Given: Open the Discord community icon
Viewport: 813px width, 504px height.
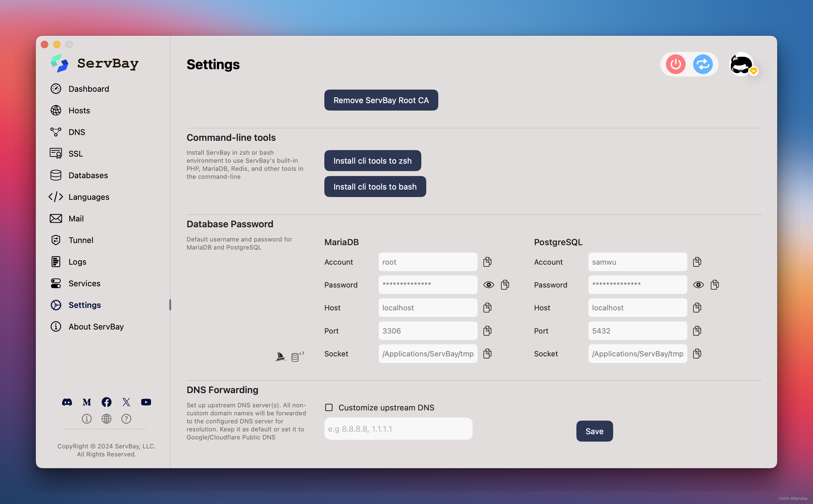Looking at the screenshot, I should (x=67, y=402).
